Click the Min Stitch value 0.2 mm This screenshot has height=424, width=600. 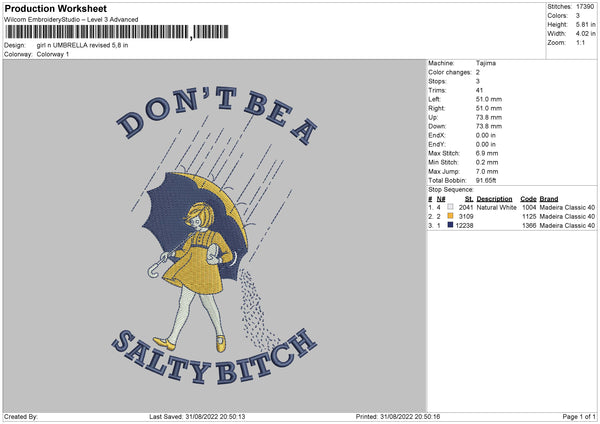tap(487, 162)
